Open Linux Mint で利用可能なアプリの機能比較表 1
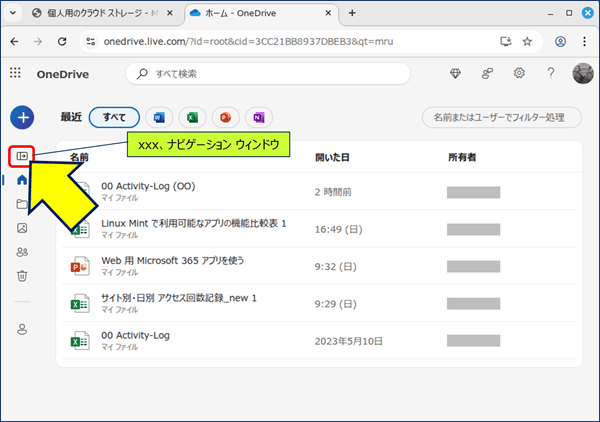Viewport: 600px width, 422px height. click(194, 223)
